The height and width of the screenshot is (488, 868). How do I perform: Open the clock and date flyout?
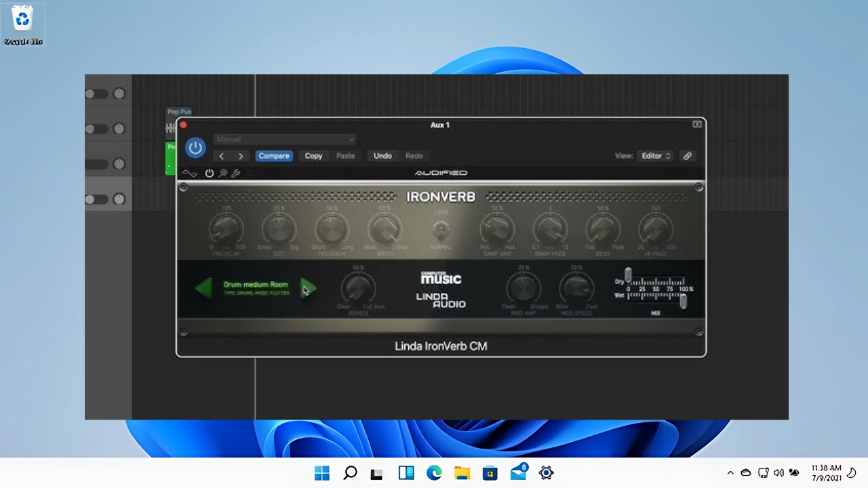click(826, 473)
